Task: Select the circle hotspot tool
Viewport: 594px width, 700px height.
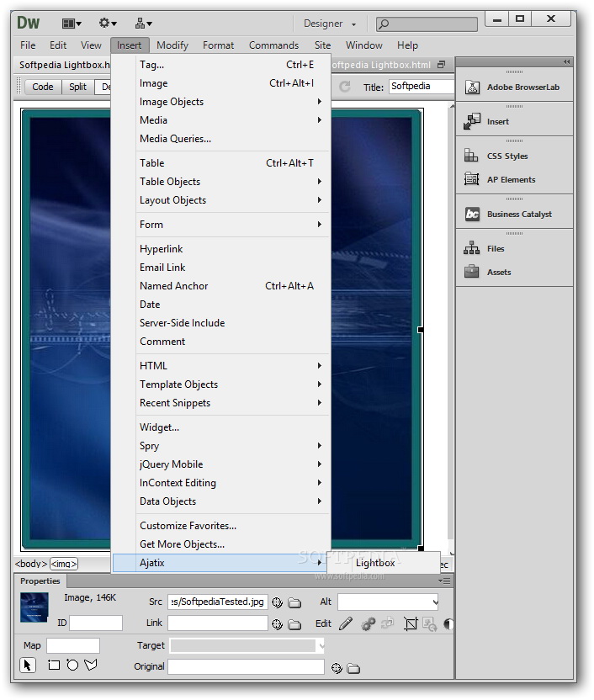Action: [x=72, y=666]
